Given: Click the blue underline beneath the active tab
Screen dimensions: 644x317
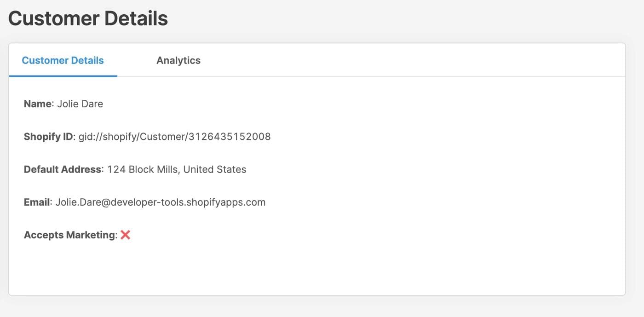Looking at the screenshot, I should [x=63, y=75].
